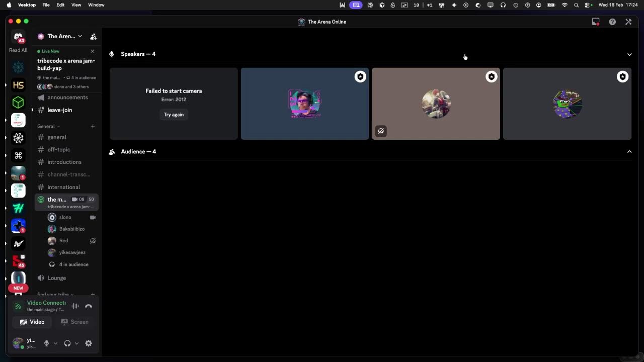The image size is (644, 362).
Task: Click user Bakobiibizo in stage list
Action: [x=71, y=229]
